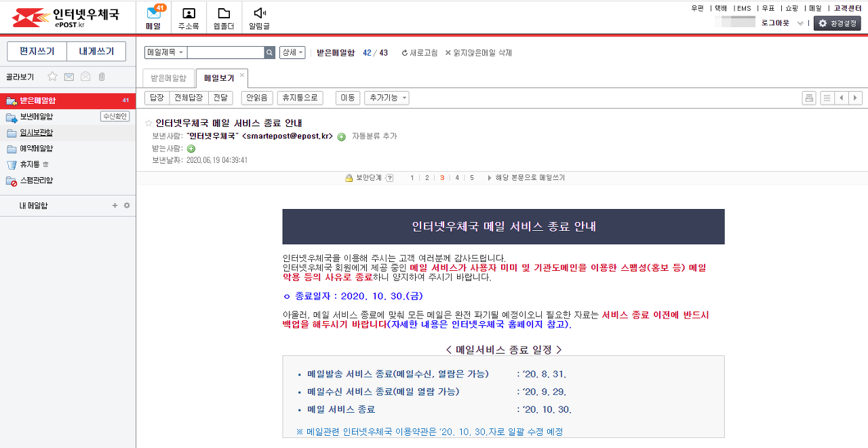
Task: Switch to the 받은메일함 tab
Action: (168, 78)
